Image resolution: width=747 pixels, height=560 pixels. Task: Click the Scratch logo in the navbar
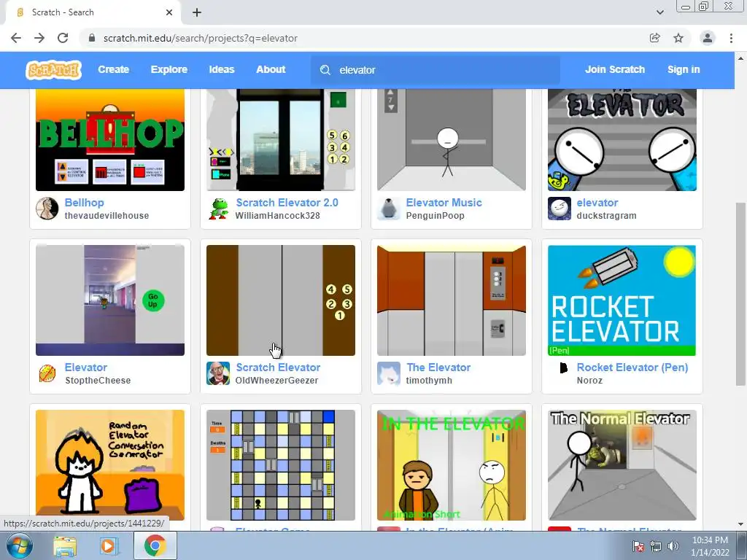53,69
